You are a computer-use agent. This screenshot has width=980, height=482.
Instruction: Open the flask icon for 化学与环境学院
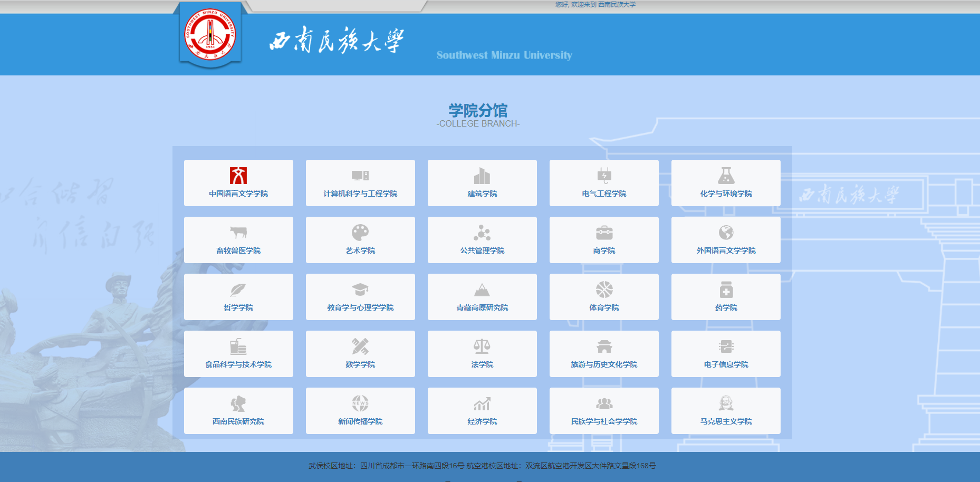[726, 176]
